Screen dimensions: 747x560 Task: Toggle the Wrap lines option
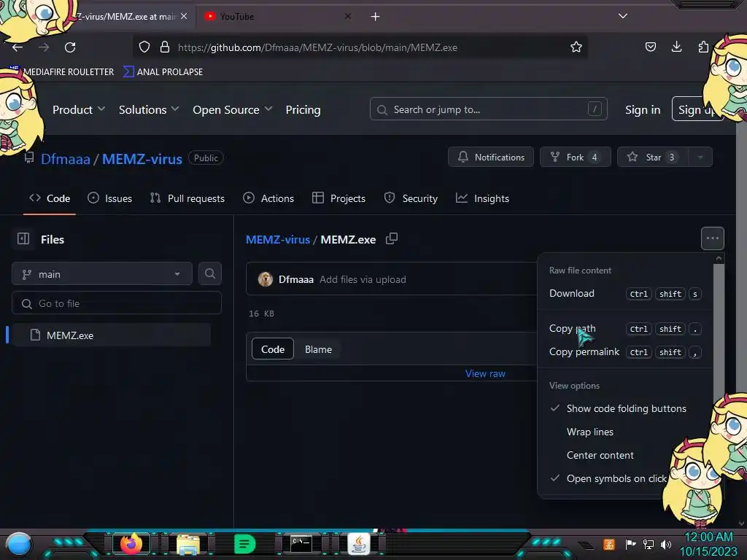coord(625,432)
